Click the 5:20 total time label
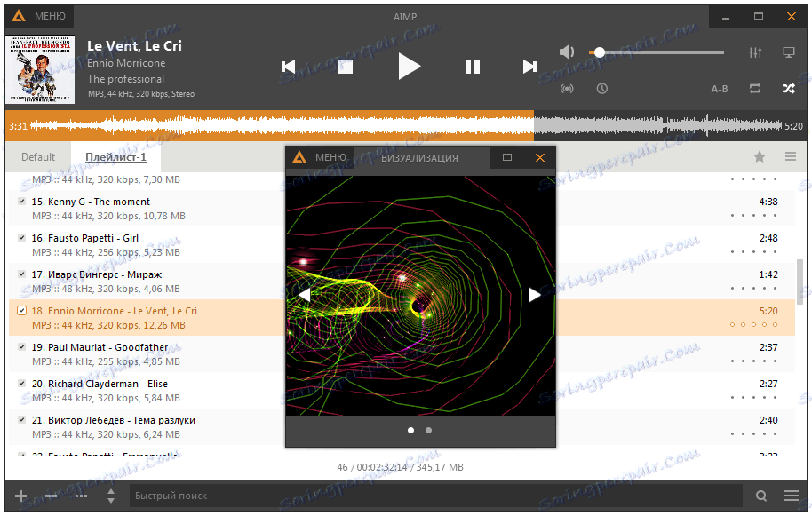This screenshot has height=516, width=812. point(793,126)
